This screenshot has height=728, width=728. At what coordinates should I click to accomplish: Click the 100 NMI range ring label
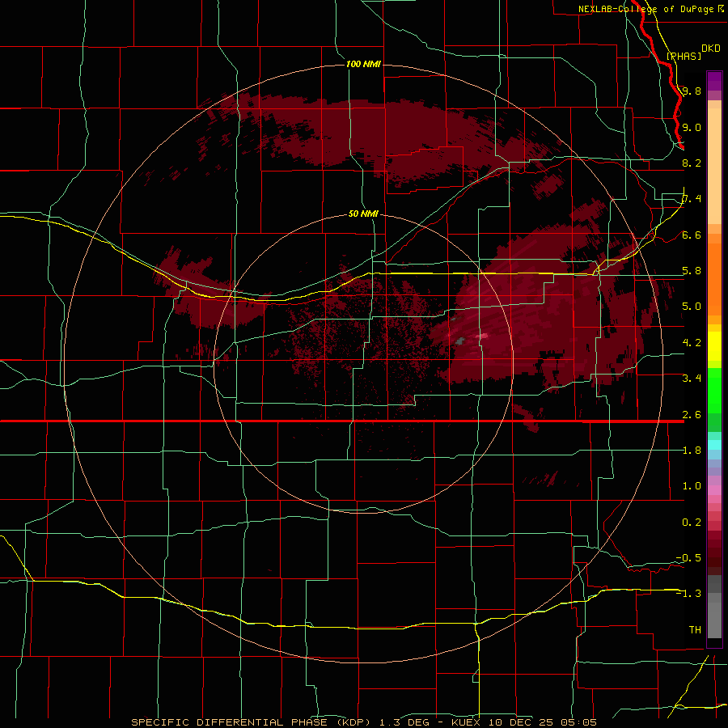(x=363, y=64)
